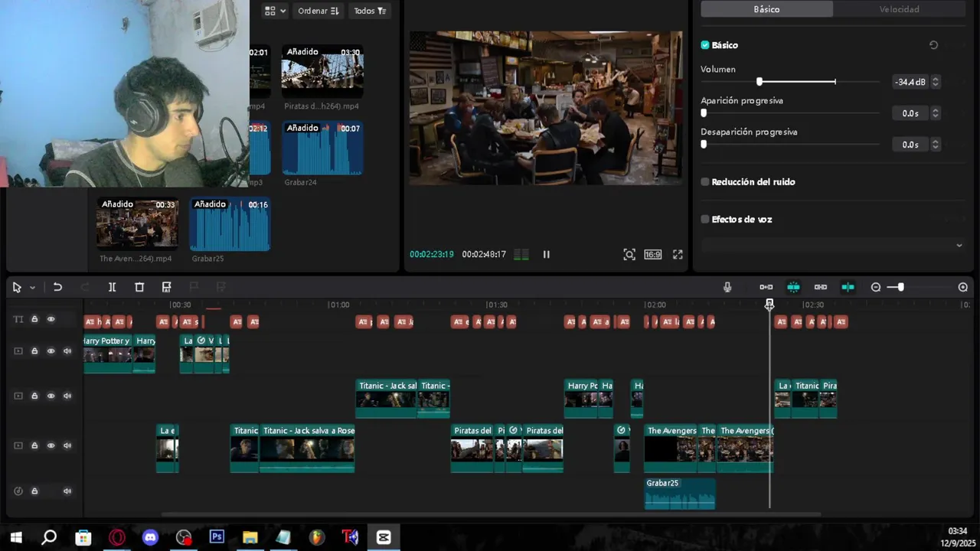
Task: Click the Desaparición progresiva slider handle
Action: pos(704,145)
